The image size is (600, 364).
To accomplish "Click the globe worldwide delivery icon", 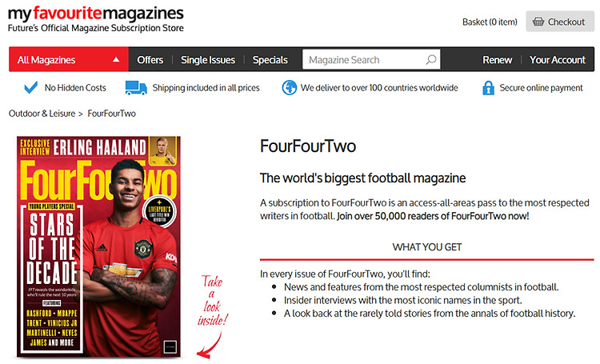I will click(290, 88).
